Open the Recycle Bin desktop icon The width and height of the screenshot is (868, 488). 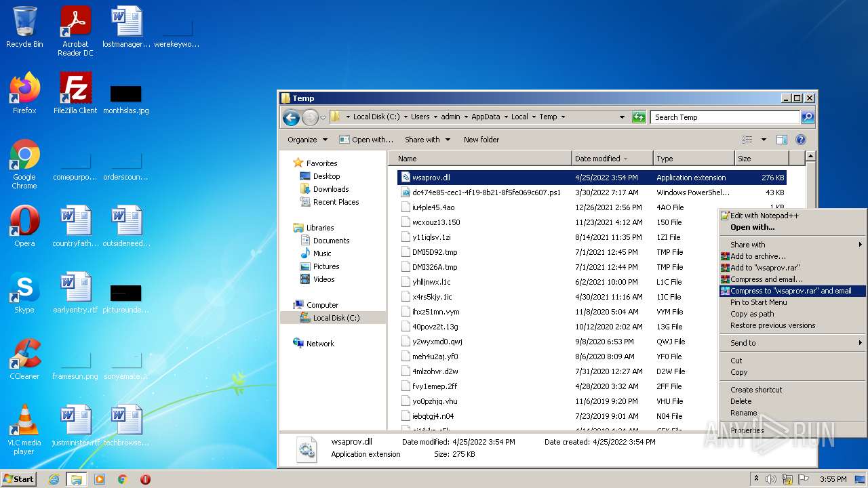(x=24, y=27)
